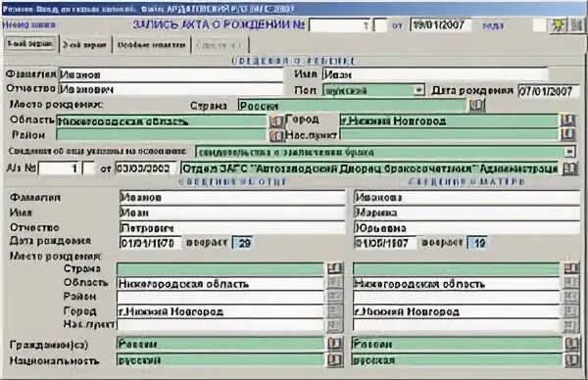588x380 pixels.
Task: Click mother's Фамилия field Иванова
Action: pyautogui.click(x=466, y=197)
